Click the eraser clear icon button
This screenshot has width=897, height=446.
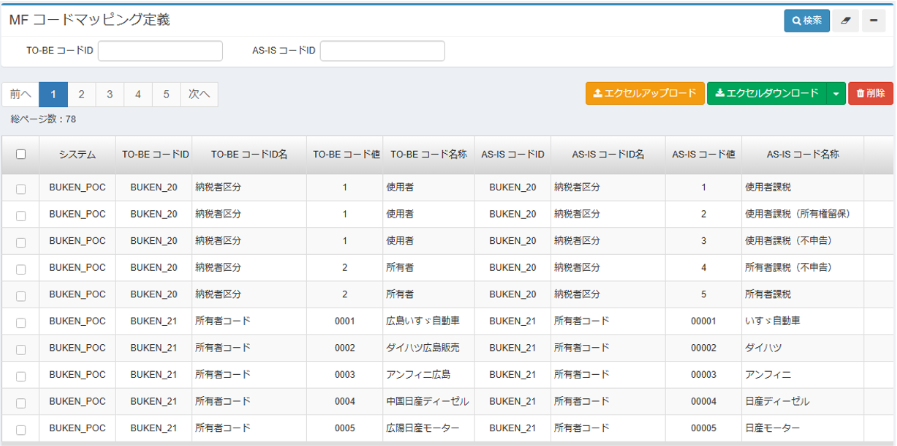(845, 21)
